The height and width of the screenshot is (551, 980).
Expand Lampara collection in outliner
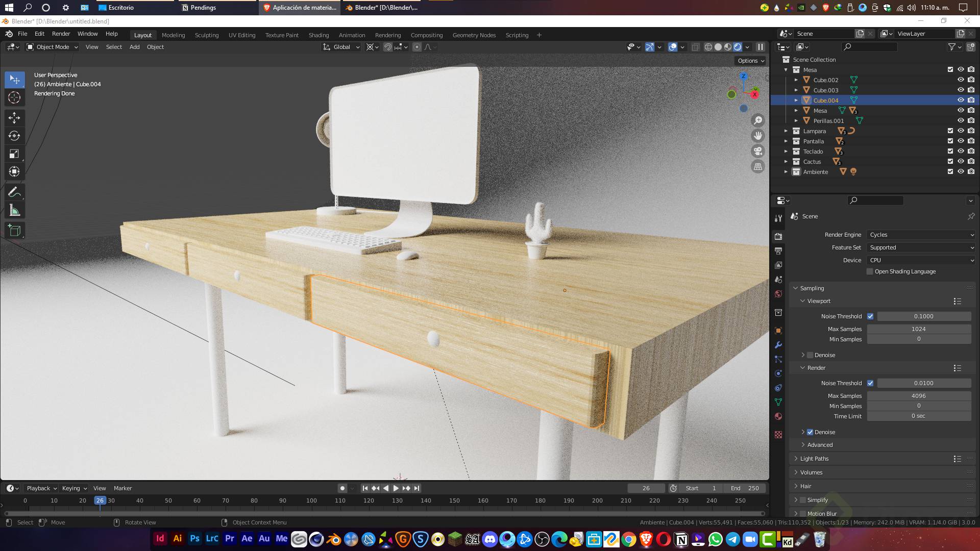click(x=786, y=131)
